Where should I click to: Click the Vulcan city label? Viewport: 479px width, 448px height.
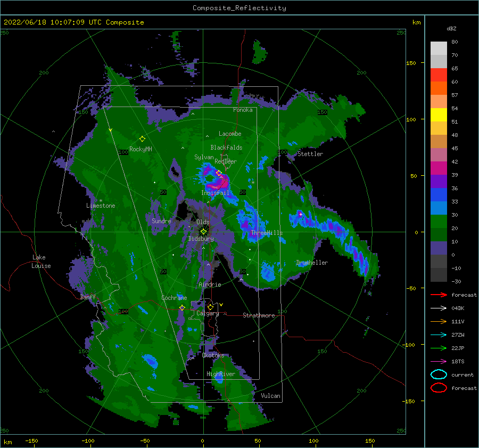pos(271,396)
